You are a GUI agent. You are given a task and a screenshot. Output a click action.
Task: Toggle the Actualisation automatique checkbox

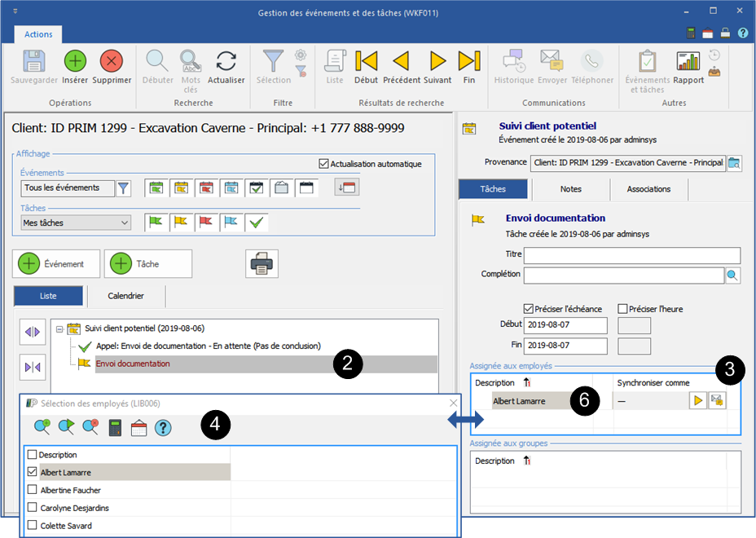323,164
